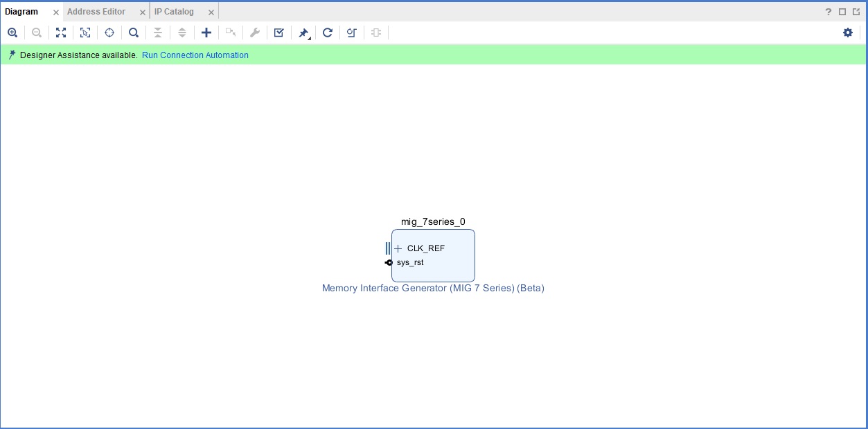Click Run Connection Automation link
Image resolution: width=868 pixels, height=429 pixels.
click(x=195, y=55)
